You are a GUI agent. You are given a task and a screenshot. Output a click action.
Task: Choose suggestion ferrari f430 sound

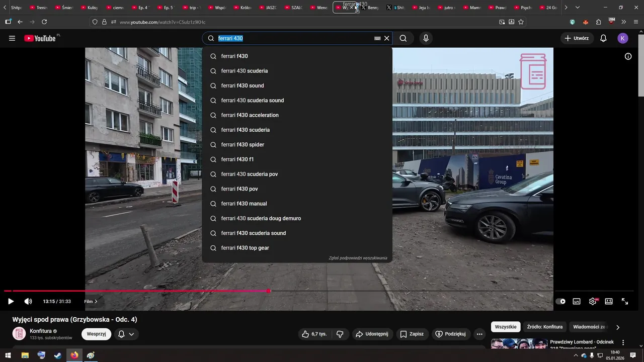(x=297, y=85)
